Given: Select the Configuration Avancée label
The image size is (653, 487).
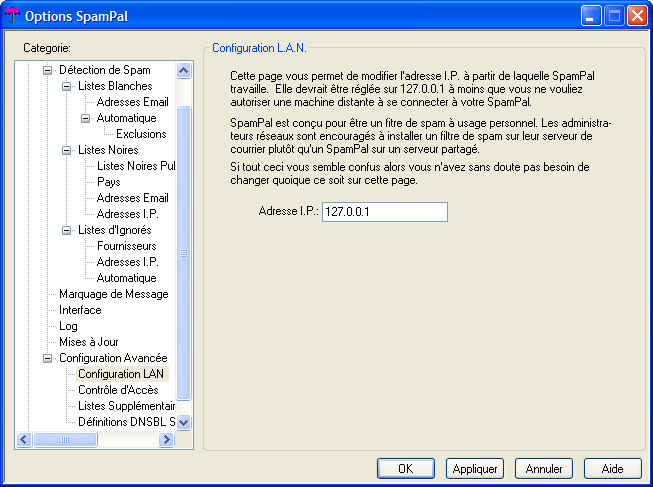Looking at the screenshot, I should [113, 358].
